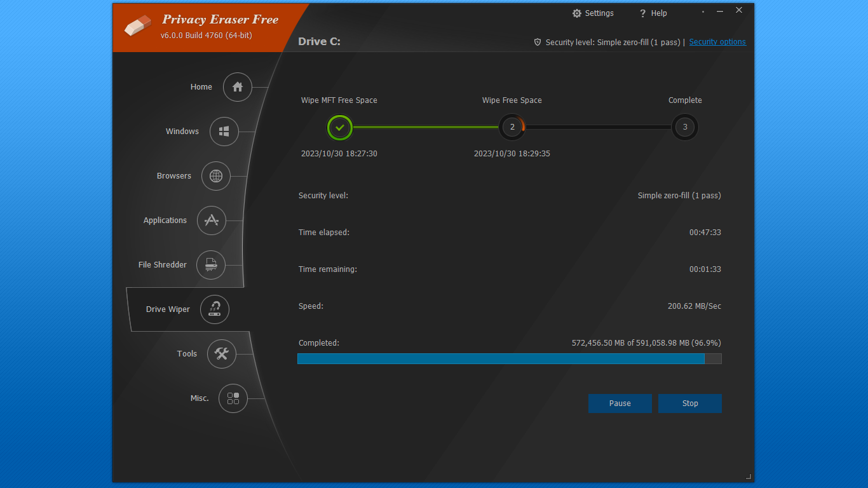Click the wipe progress bar
Viewport: 868px width, 488px height.
tap(508, 358)
